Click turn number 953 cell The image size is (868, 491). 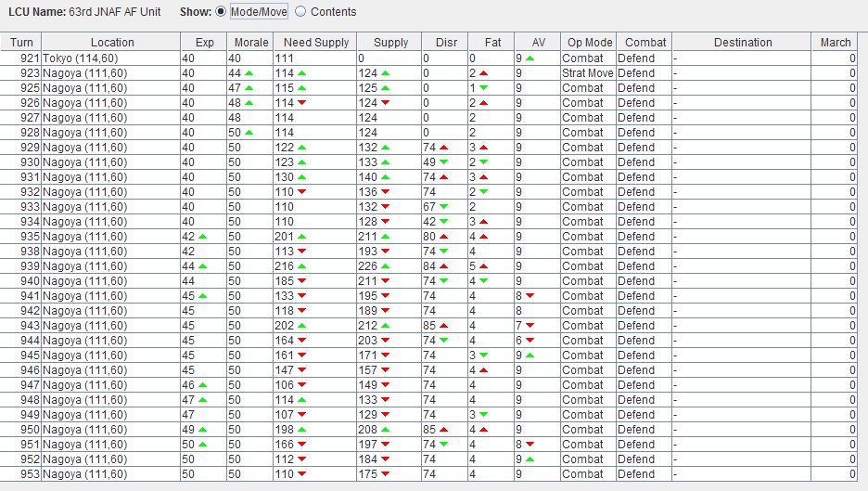click(21, 474)
